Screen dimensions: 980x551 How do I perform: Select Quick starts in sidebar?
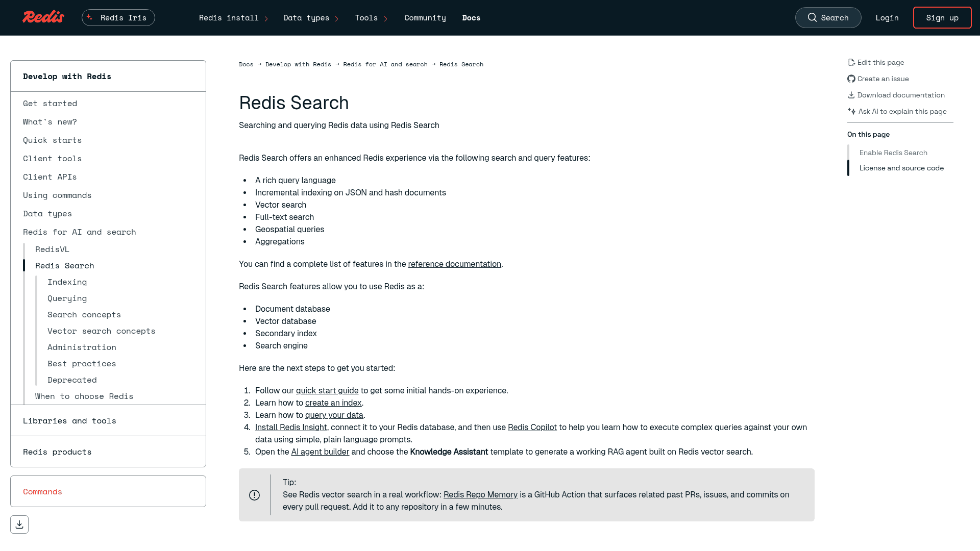(x=52, y=140)
